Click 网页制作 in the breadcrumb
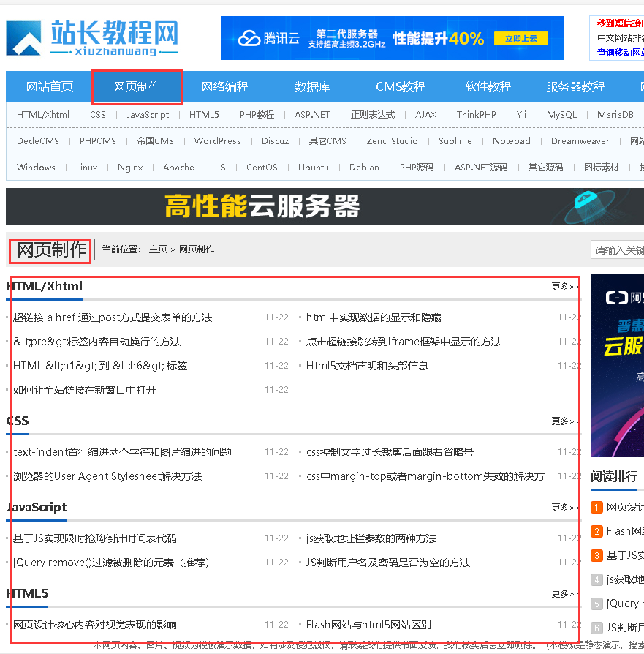Viewport: 644px width, 654px height. coord(197,249)
